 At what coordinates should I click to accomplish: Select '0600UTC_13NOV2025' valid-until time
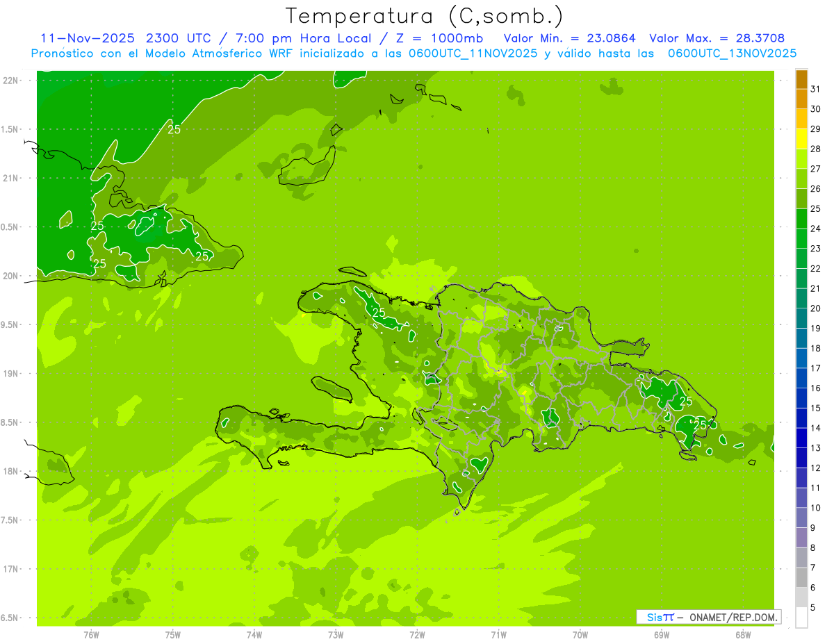click(732, 53)
